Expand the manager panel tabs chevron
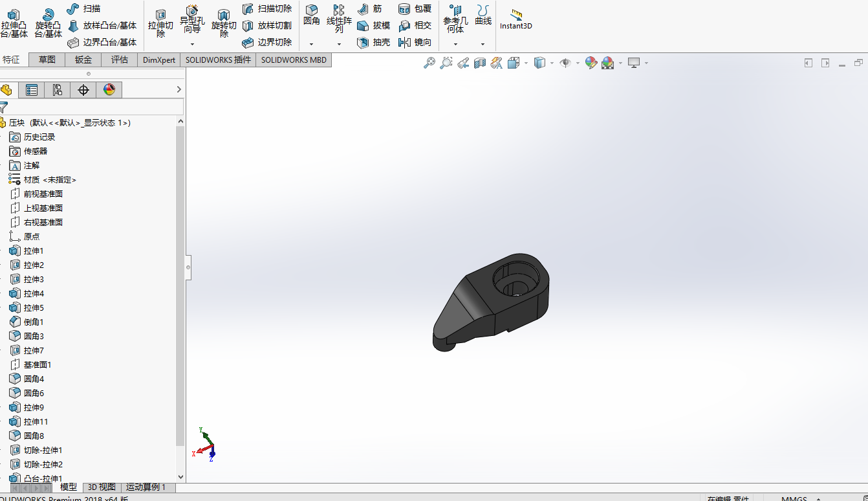 click(x=179, y=90)
